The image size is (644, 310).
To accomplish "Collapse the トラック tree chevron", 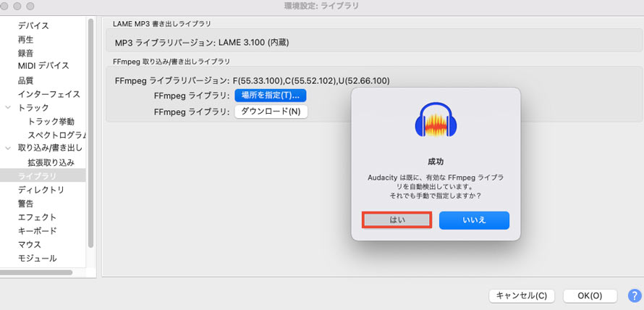I will point(8,108).
